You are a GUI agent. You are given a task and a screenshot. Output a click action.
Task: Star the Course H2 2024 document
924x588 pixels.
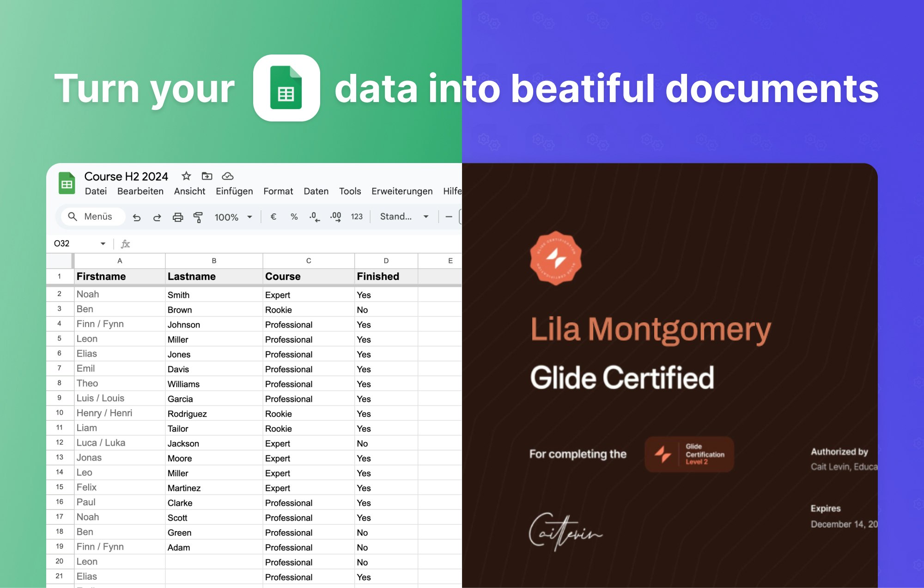click(x=186, y=176)
